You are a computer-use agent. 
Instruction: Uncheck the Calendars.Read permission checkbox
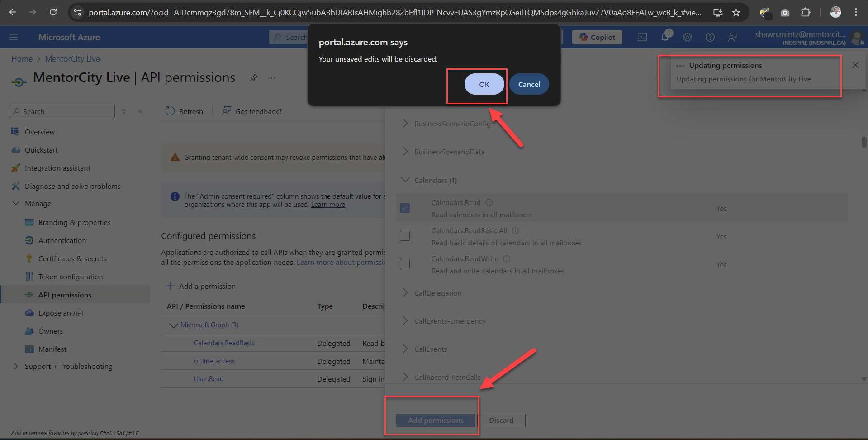pos(405,208)
